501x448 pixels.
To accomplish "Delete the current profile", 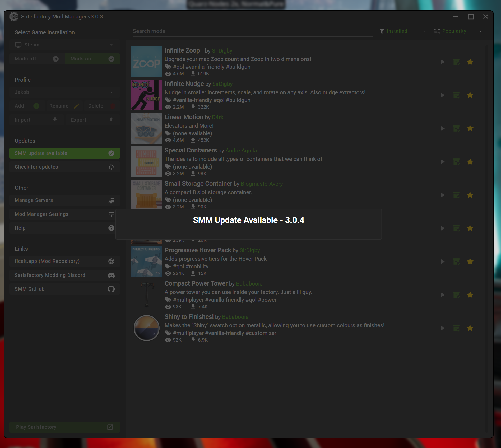I will tap(102, 106).
